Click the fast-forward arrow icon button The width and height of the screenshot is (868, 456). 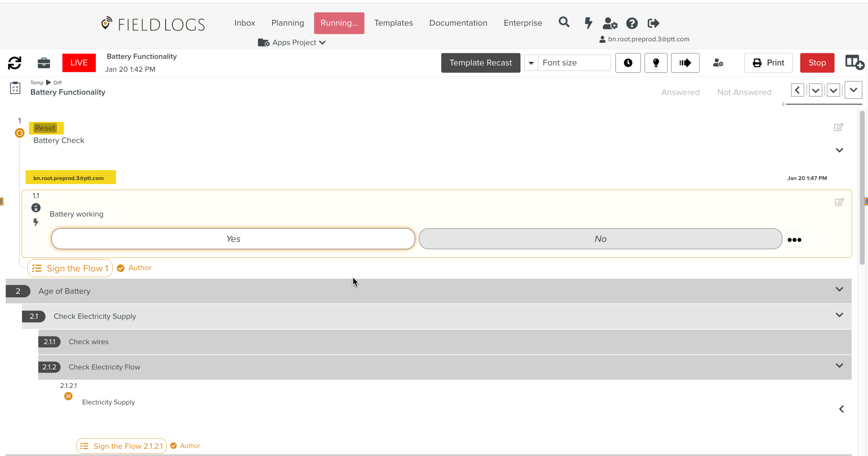point(685,63)
